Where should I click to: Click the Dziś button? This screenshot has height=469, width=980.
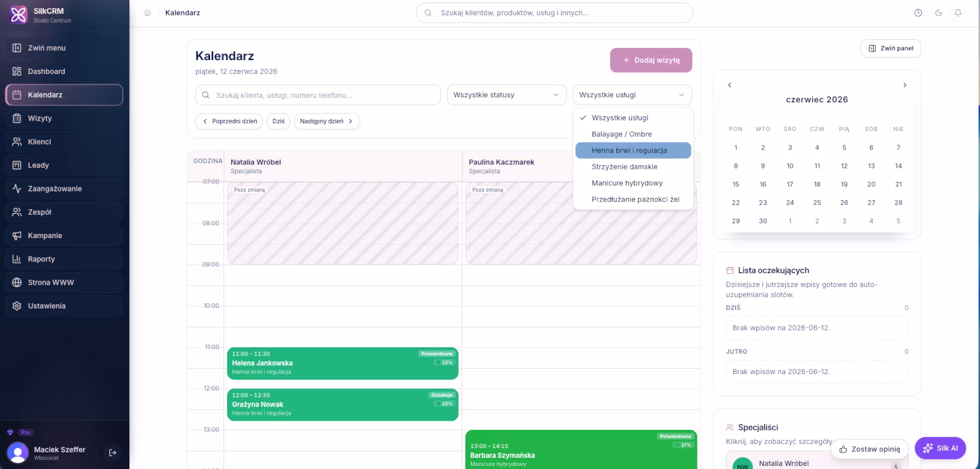pos(279,121)
